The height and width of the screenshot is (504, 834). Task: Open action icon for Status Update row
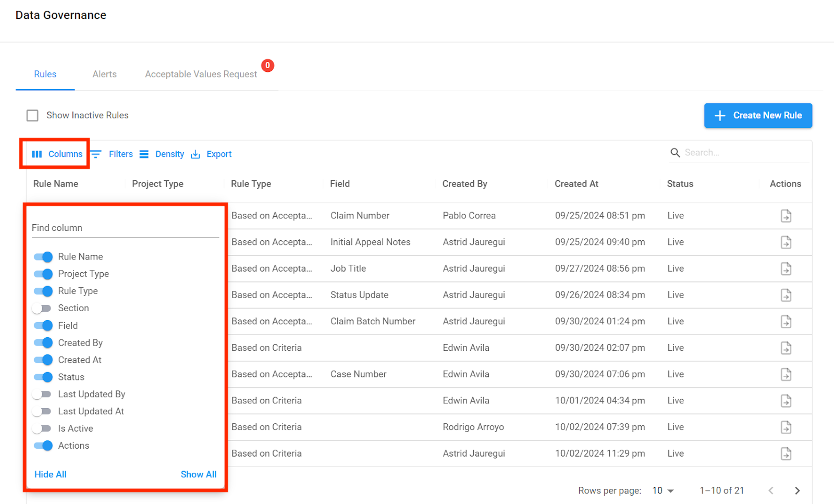point(786,295)
